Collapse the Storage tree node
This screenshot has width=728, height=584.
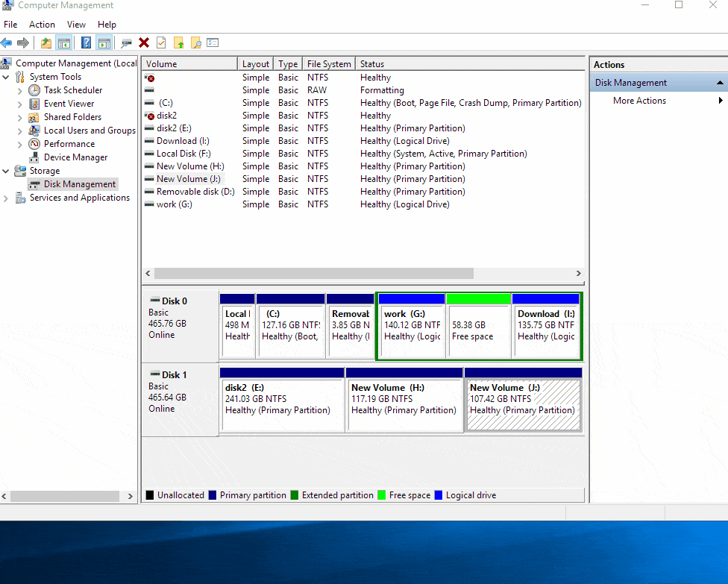point(6,170)
